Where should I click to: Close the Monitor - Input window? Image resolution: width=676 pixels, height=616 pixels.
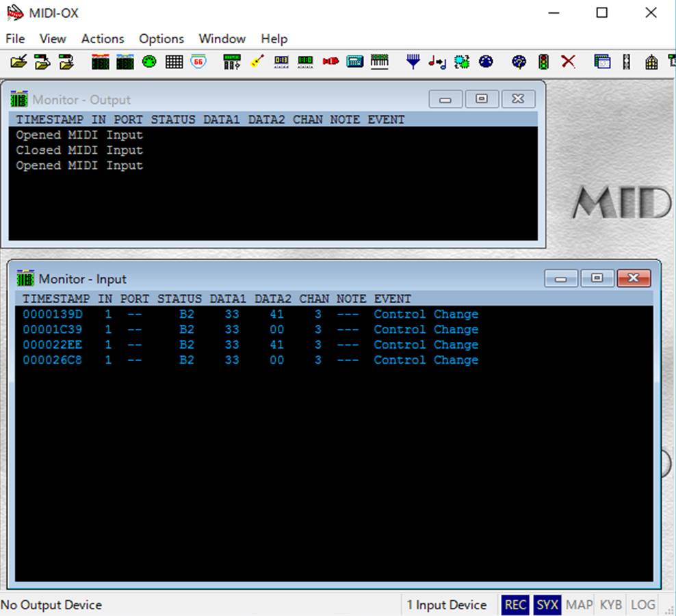click(x=634, y=278)
